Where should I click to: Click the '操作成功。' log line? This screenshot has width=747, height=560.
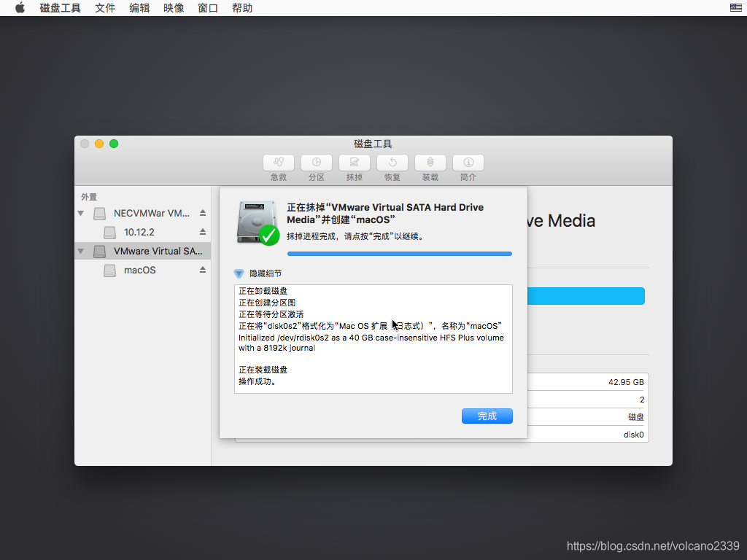(x=258, y=381)
